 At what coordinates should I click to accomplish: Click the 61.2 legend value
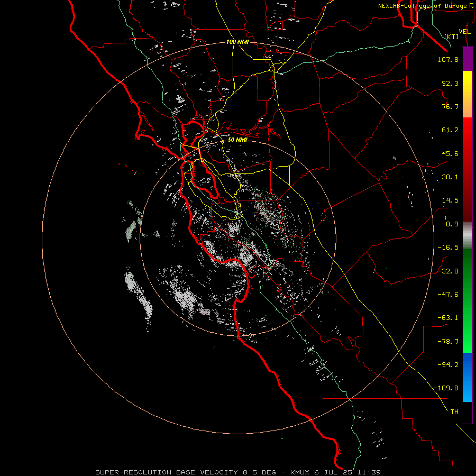click(x=450, y=130)
